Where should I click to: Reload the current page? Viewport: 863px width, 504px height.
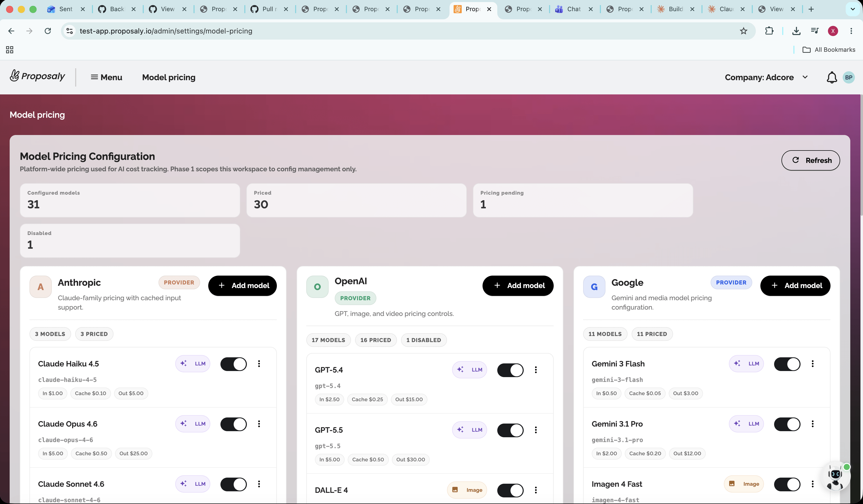click(47, 31)
